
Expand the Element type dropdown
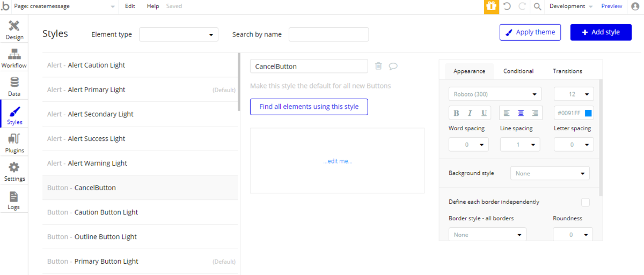pos(179,35)
